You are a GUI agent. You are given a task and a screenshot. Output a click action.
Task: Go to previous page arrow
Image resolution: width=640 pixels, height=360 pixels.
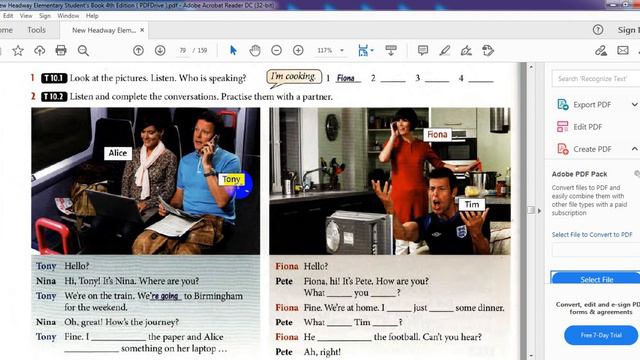pos(138,51)
